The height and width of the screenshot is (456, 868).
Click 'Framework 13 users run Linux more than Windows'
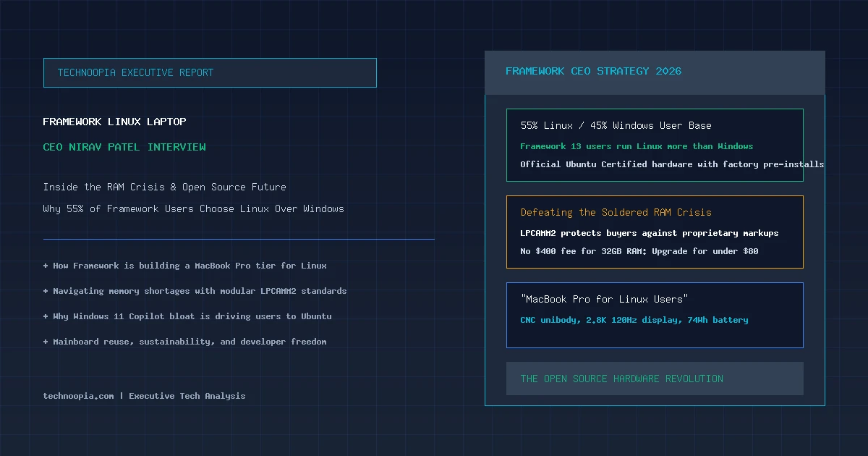point(637,146)
